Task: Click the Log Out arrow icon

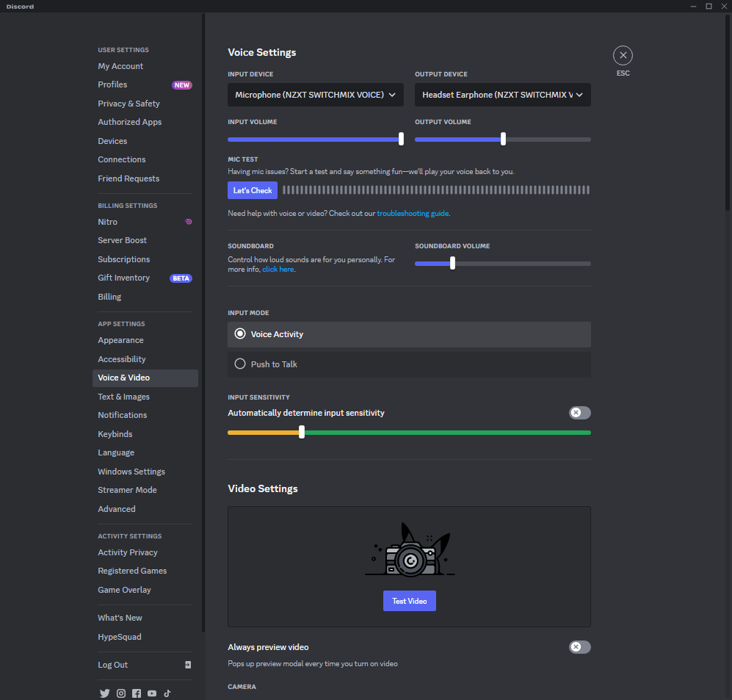Action: pos(188,665)
